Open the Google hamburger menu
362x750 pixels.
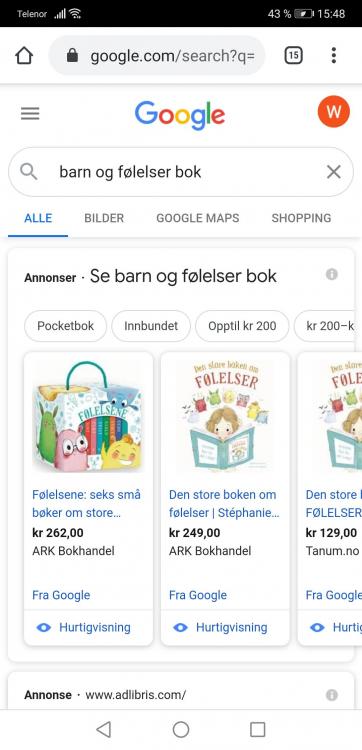[30, 113]
